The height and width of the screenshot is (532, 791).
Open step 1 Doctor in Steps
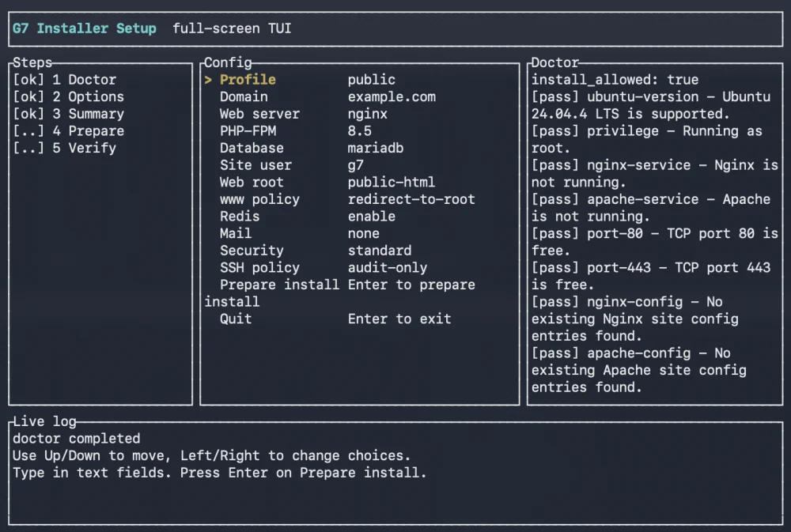pos(65,80)
